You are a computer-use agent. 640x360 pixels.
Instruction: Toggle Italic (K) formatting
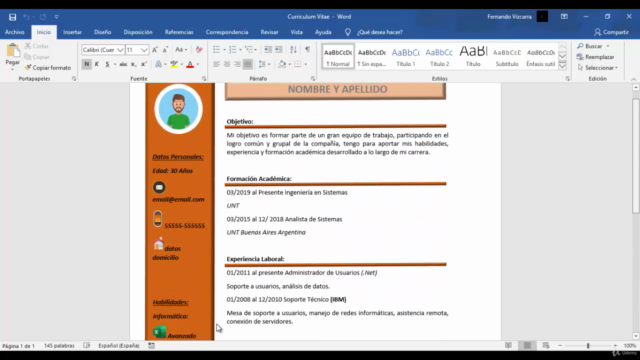97,64
